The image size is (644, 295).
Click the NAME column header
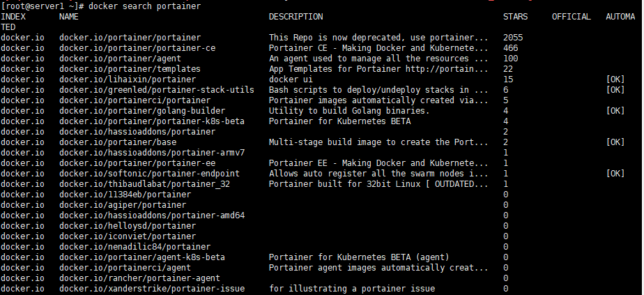coord(68,17)
